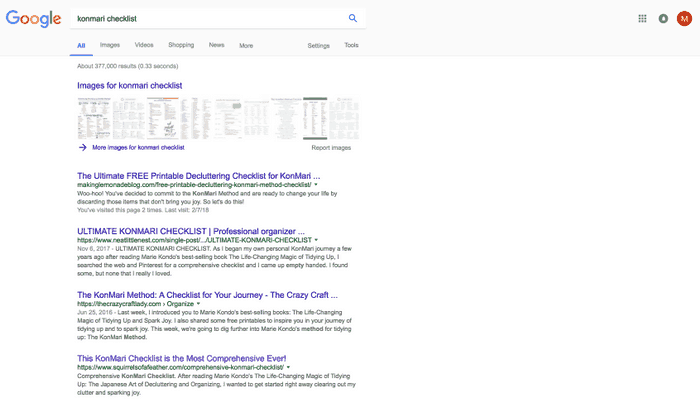Open the image thumbnail with dark green header
Screen dimensions: 700x402
click(315, 118)
